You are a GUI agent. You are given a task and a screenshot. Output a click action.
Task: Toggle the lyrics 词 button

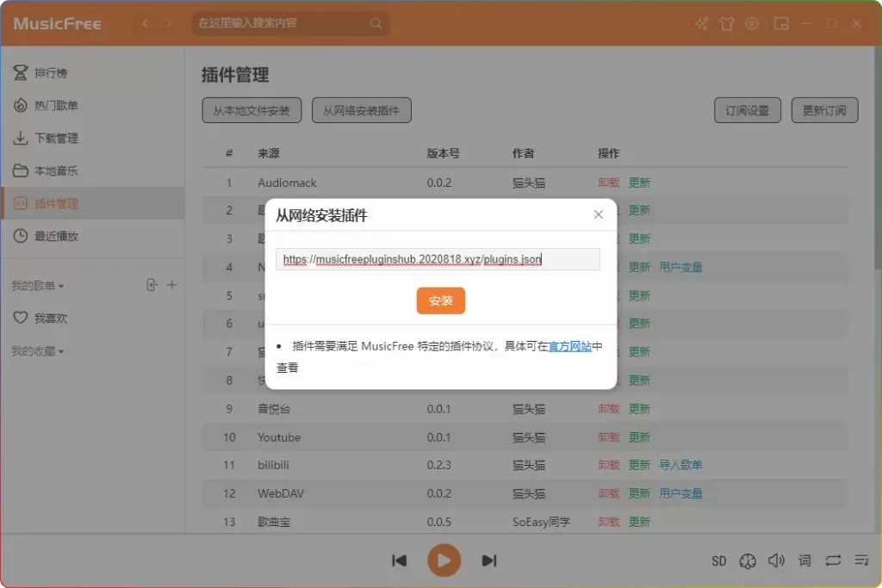click(805, 560)
